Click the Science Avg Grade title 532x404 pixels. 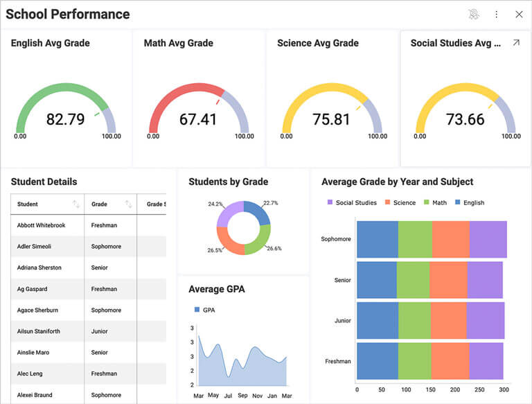coord(318,43)
